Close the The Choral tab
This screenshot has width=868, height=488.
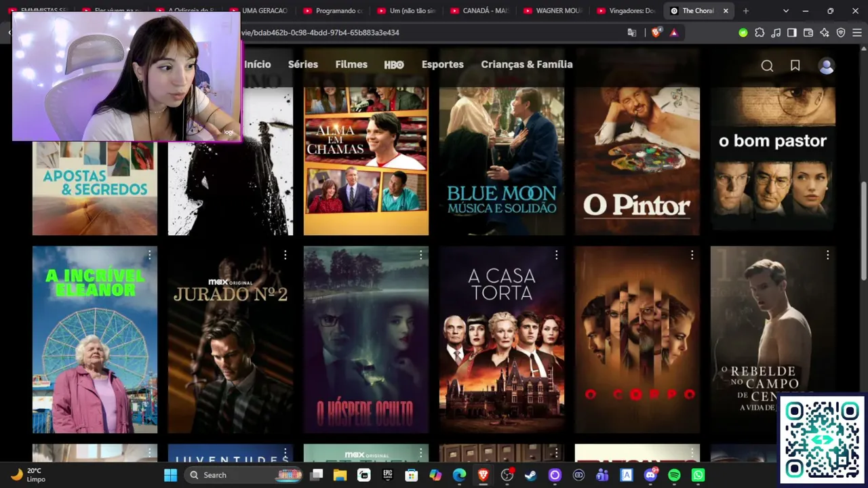tap(726, 11)
